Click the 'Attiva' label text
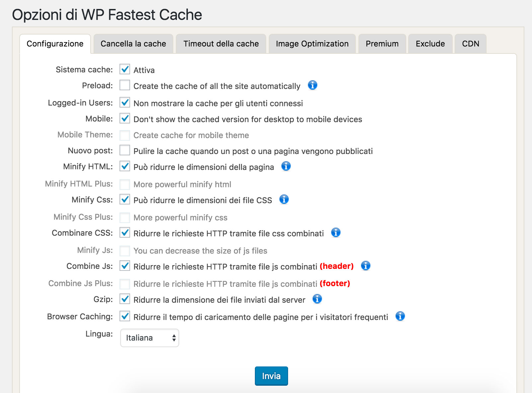Screen dimensions: 532x393 tap(144, 70)
